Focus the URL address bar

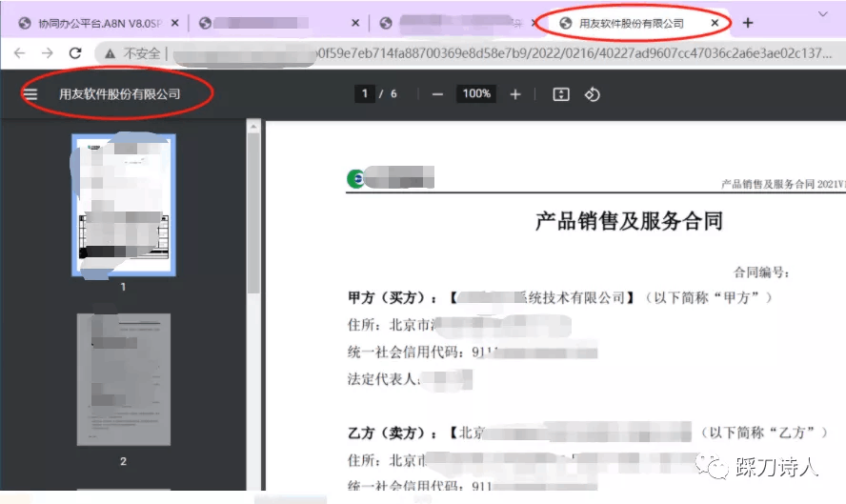click(x=468, y=53)
